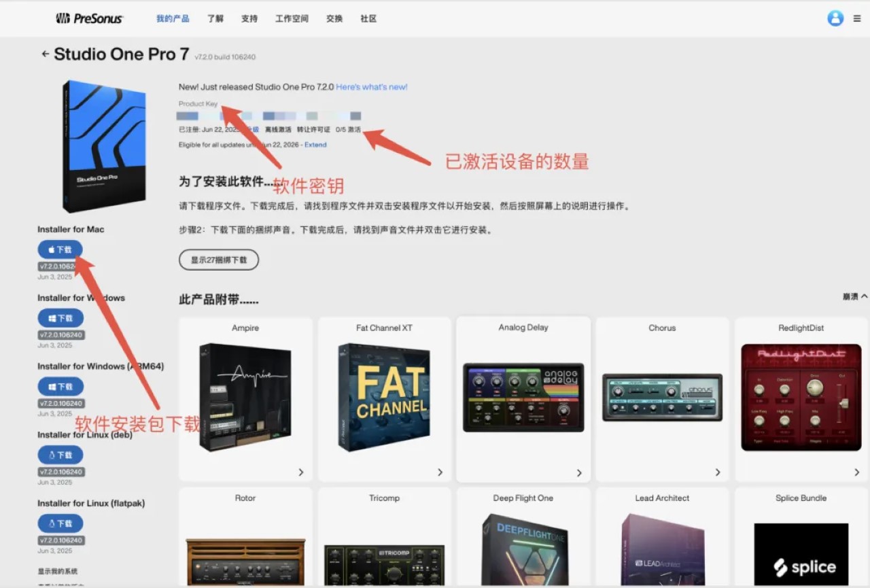The image size is (870, 588).
Task: Expand the Chorus card chevron
Action: (718, 472)
